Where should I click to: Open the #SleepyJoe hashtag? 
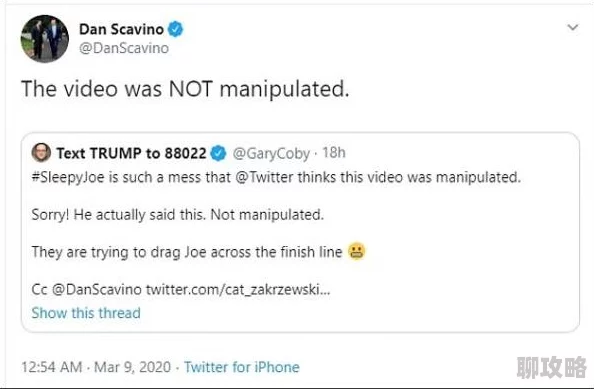coord(68,177)
